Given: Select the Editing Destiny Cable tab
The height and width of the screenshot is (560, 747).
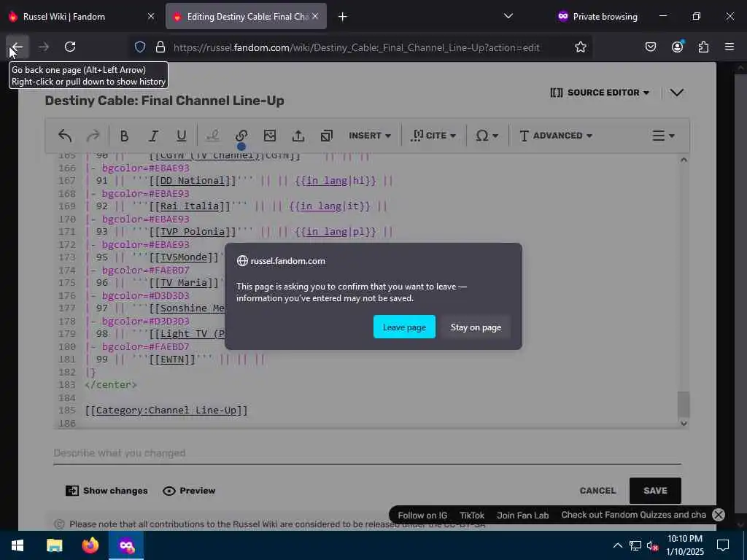Looking at the screenshot, I should click(x=247, y=17).
